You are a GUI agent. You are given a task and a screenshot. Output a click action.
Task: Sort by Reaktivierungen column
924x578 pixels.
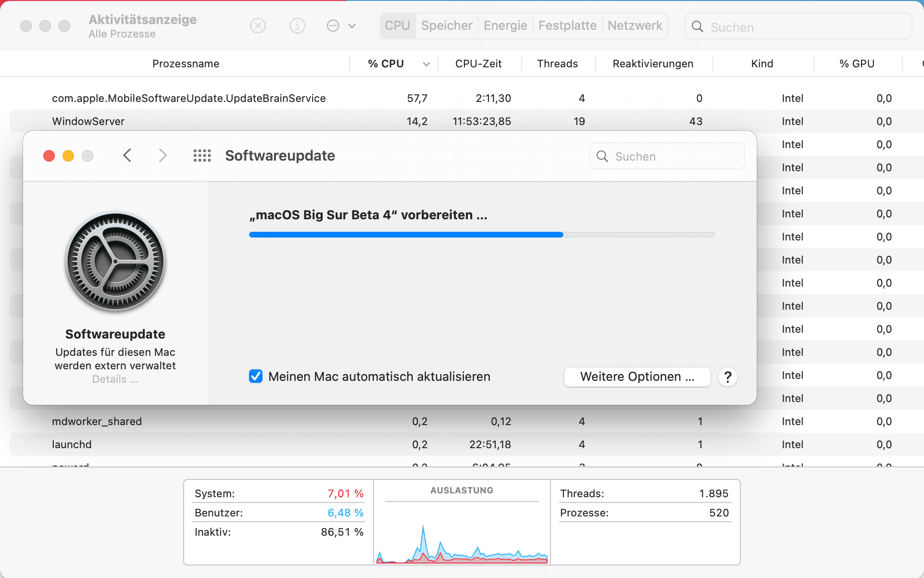pyautogui.click(x=653, y=63)
